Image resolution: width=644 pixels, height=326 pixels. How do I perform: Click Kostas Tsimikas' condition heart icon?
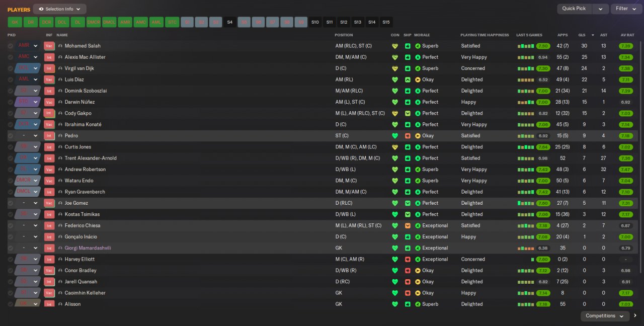(395, 214)
